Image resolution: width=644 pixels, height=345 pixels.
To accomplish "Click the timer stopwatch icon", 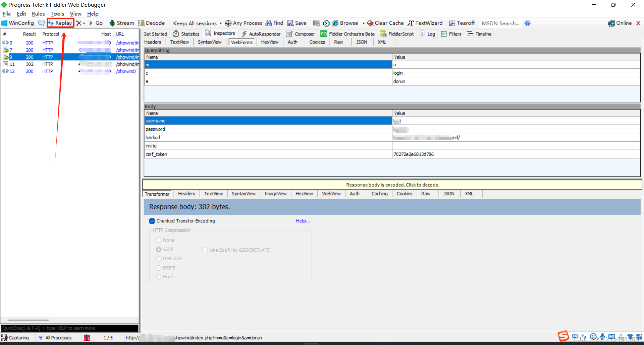I will point(326,23).
